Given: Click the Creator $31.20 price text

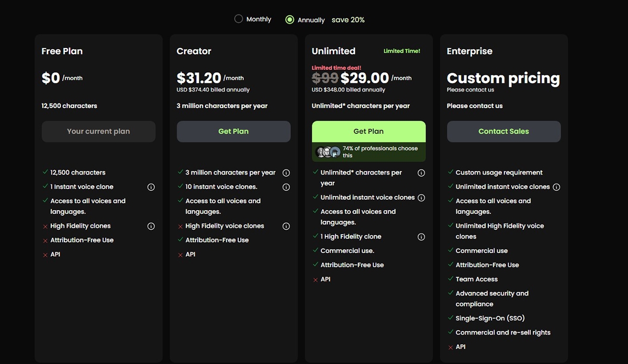Looking at the screenshot, I should [199, 78].
